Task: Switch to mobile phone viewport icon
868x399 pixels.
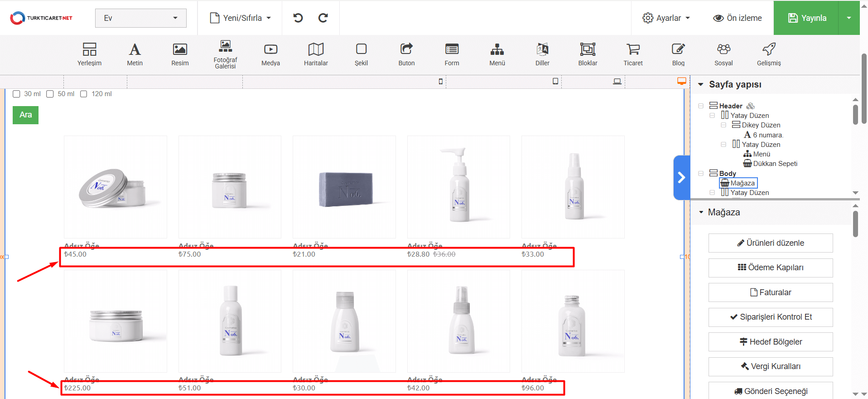Action: (441, 82)
